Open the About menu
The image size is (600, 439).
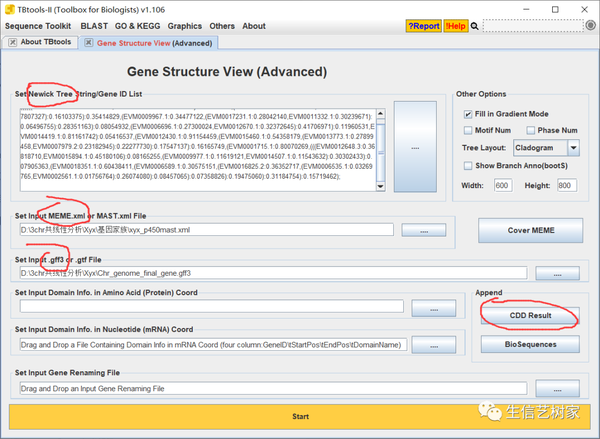click(254, 26)
